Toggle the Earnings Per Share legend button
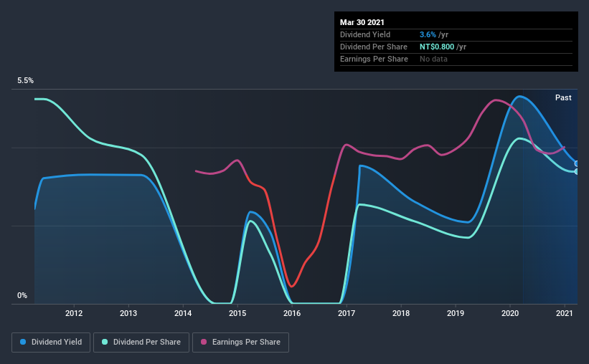The height and width of the screenshot is (364, 589). [x=241, y=343]
